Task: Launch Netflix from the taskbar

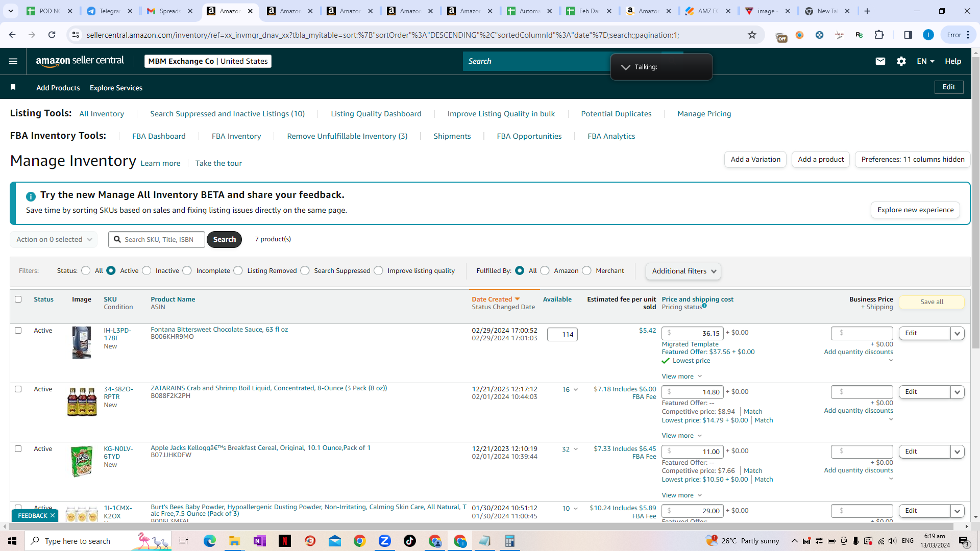Action: point(285,541)
